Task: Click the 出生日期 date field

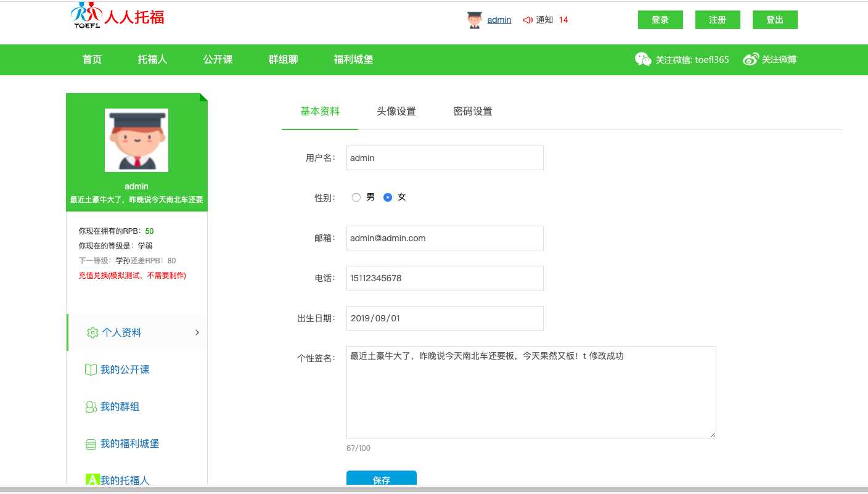Action: [x=445, y=318]
